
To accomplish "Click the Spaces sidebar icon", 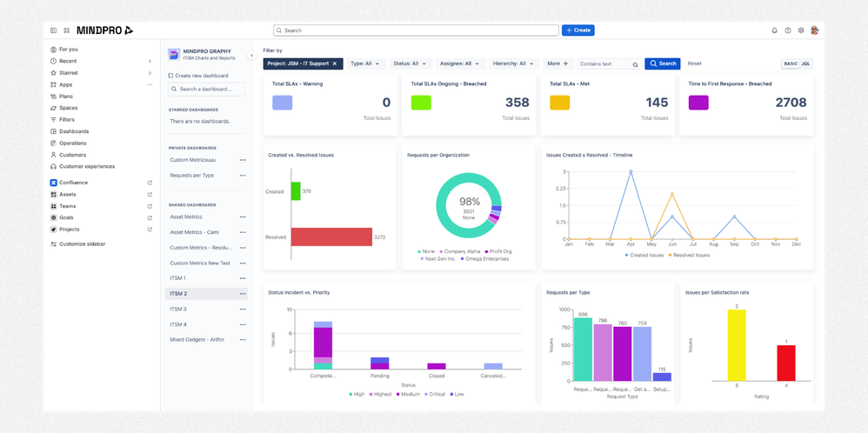I will point(53,108).
